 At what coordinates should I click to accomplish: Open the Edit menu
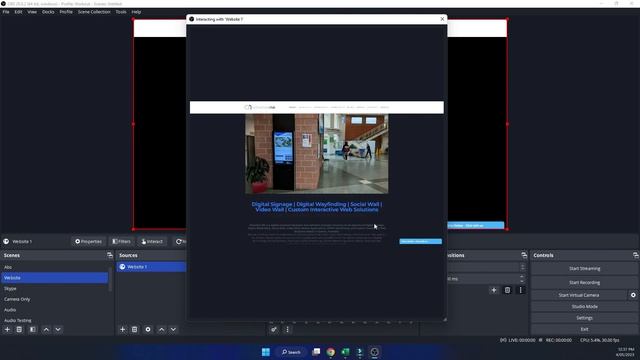(x=18, y=12)
